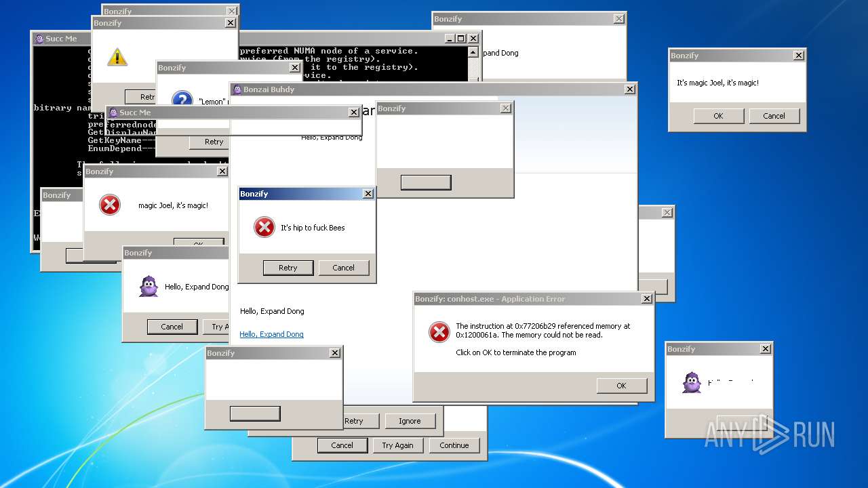Click icon on small Succ Me window title bar
The image size is (868, 488).
(113, 113)
